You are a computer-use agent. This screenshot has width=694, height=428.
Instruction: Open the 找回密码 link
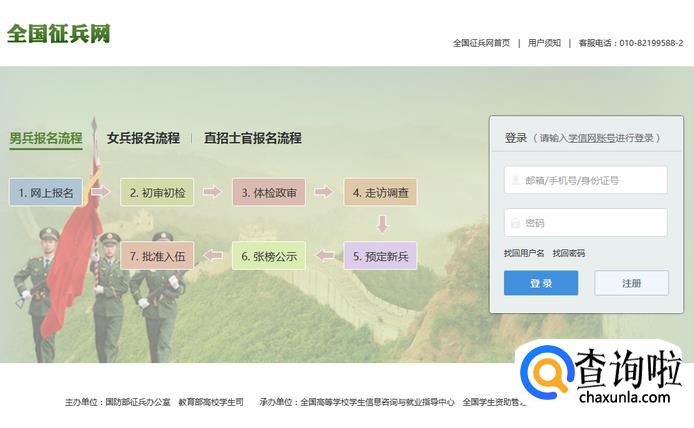(569, 253)
